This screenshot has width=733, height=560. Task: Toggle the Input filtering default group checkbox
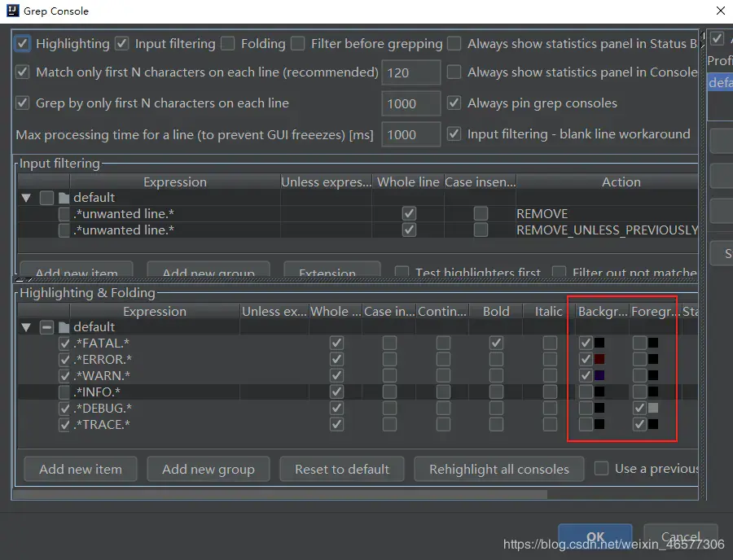(x=46, y=198)
